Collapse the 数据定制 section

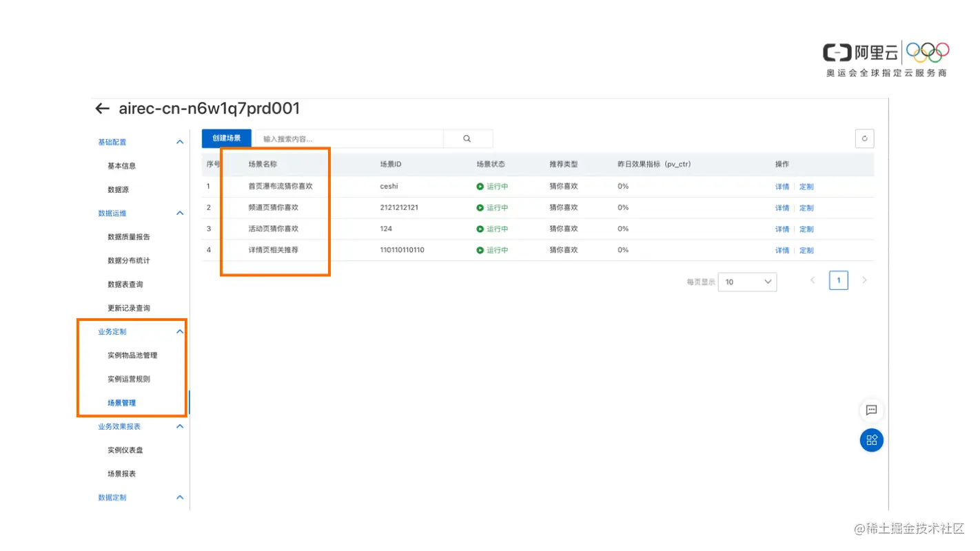180,497
